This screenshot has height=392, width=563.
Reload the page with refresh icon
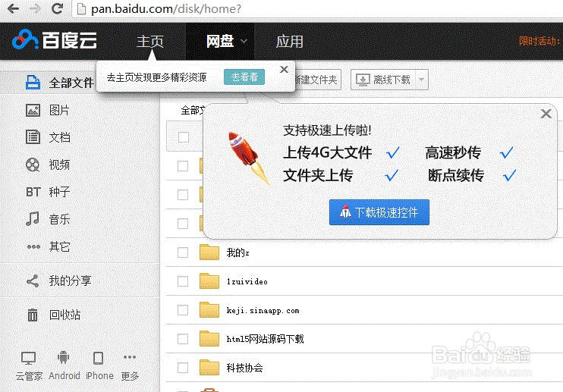pyautogui.click(x=57, y=8)
